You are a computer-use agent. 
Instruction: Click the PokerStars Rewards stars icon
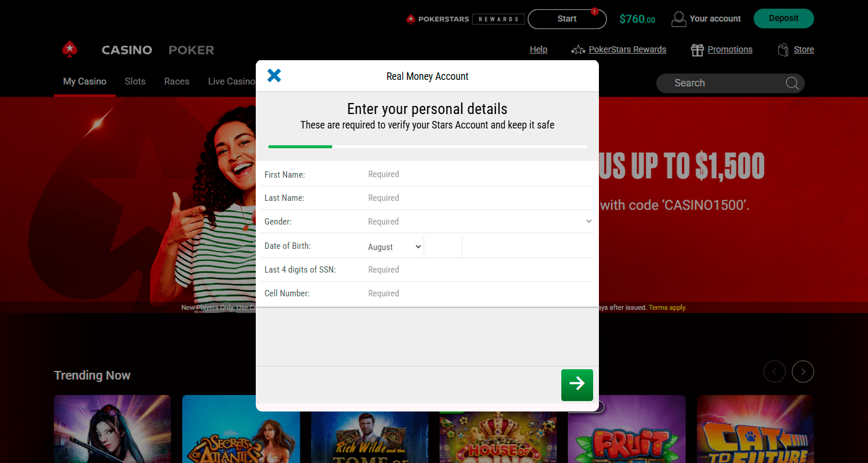[578, 50]
